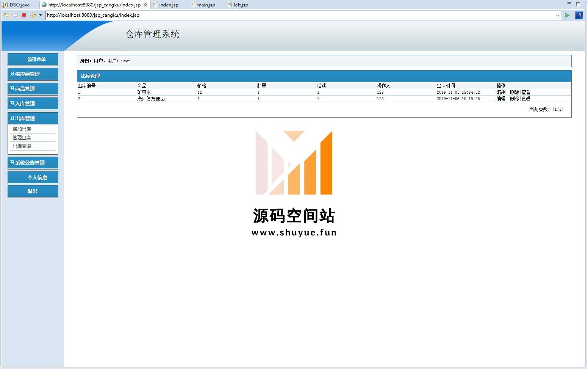Click the 仓库管理系统 title
This screenshot has height=369, width=588.
tap(152, 34)
